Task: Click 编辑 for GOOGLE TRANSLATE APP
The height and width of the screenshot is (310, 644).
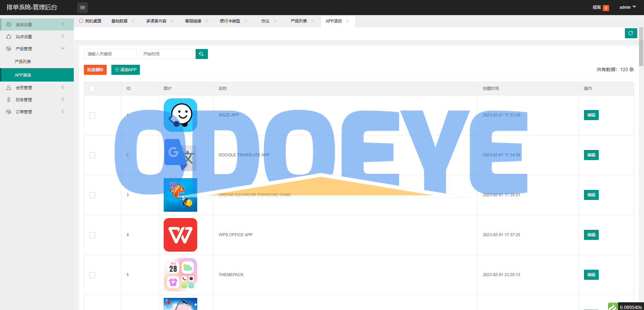Action: (591, 155)
